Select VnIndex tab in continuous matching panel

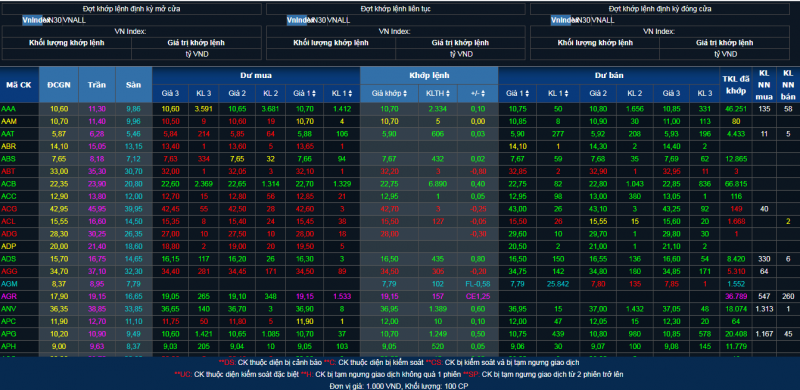pos(298,20)
